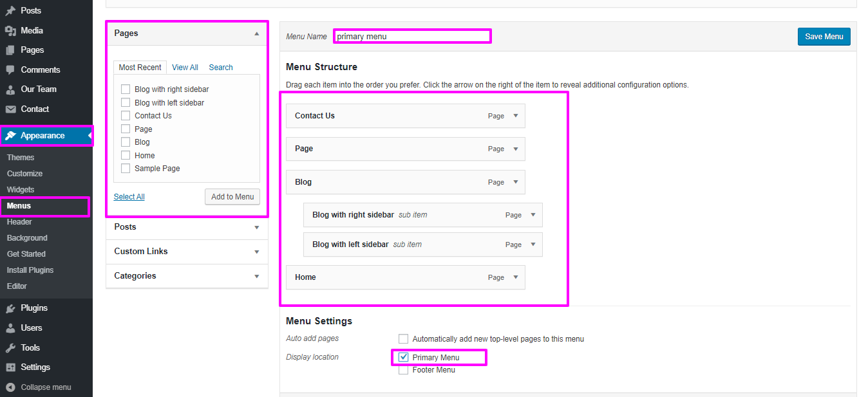Click the Tools wrench icon
The image size is (868, 397).
[10, 348]
